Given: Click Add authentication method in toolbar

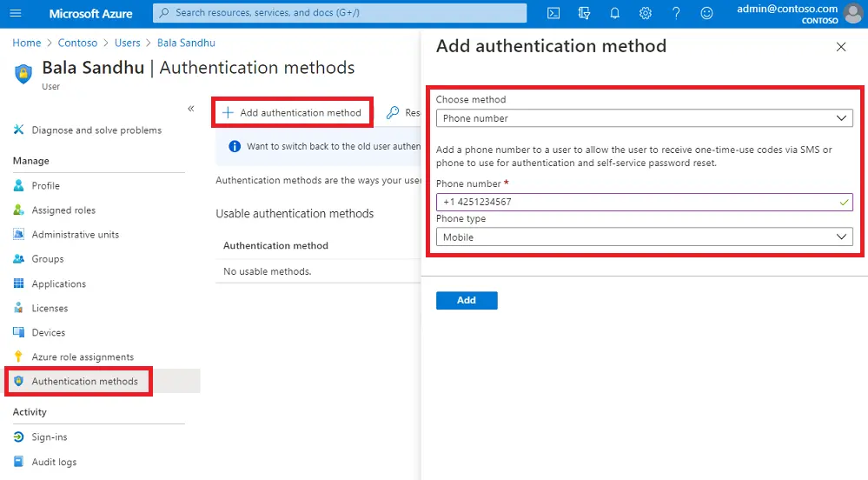Looking at the screenshot, I should [x=292, y=112].
